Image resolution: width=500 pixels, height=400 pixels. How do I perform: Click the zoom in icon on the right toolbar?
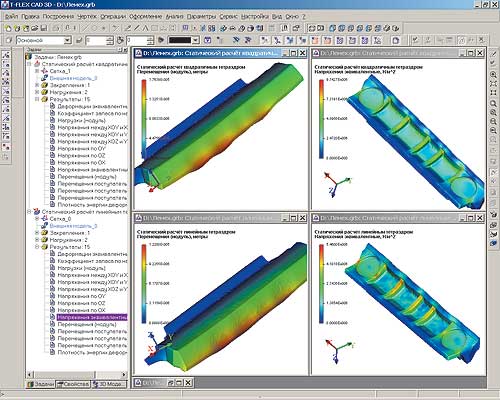[x=493, y=112]
